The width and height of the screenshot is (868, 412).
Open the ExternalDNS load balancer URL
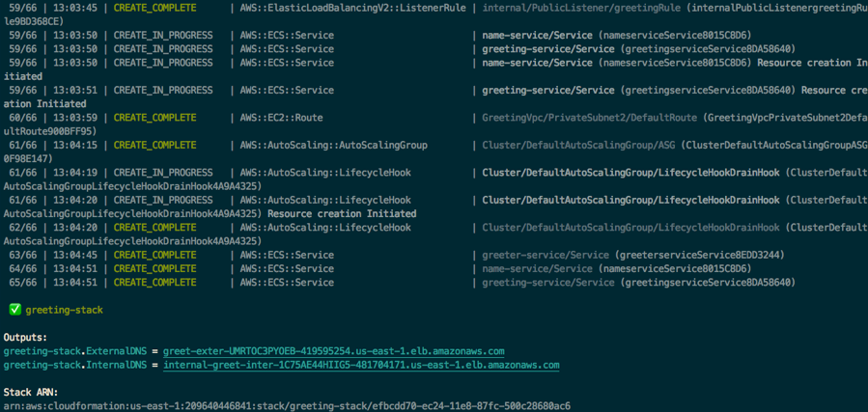[333, 351]
